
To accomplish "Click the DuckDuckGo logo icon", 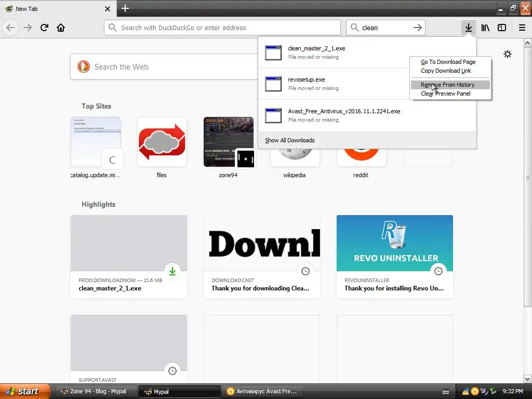I will (x=84, y=66).
